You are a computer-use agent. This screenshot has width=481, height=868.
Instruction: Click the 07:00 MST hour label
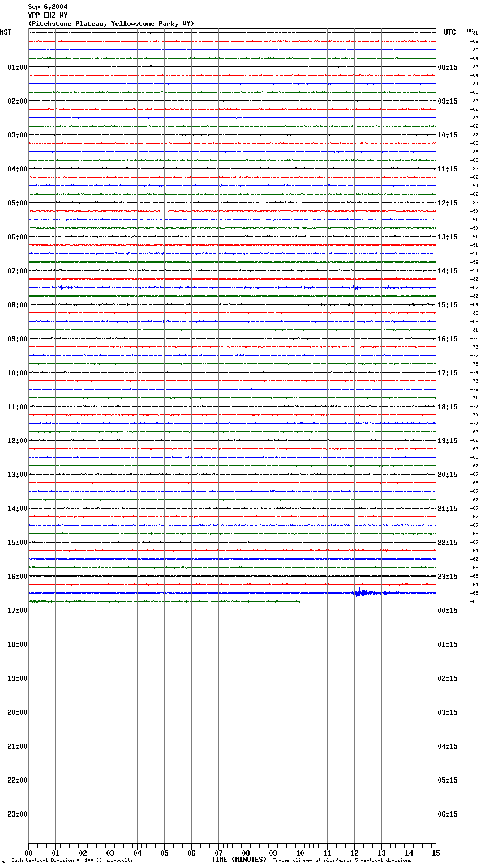(18, 271)
